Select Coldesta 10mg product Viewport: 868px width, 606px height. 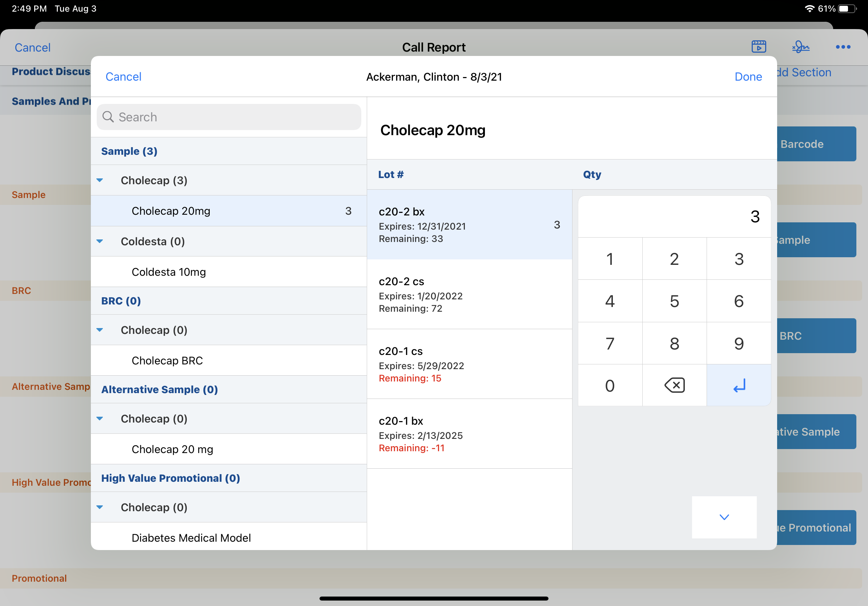pos(169,272)
